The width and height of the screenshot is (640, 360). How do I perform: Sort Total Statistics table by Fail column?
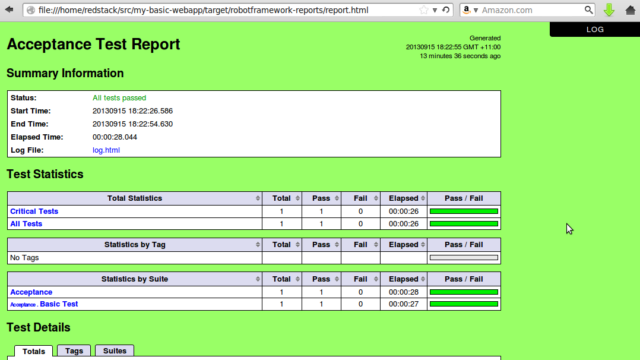(x=360, y=198)
